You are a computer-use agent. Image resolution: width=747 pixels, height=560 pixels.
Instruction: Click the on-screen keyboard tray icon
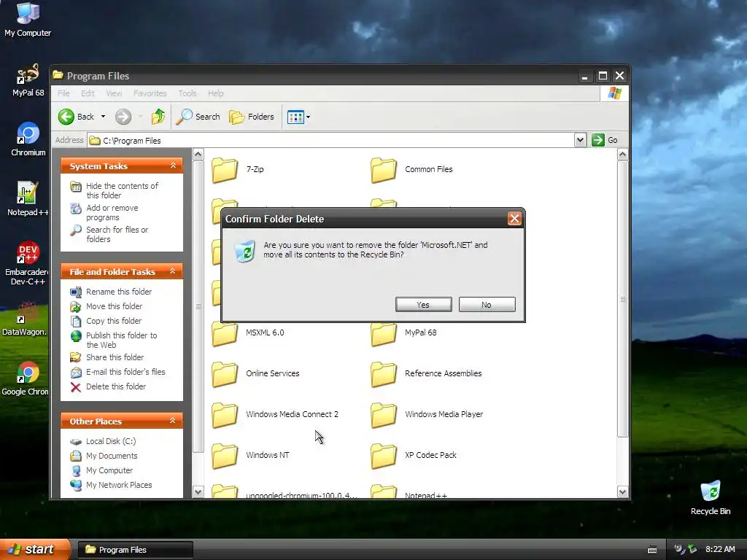(652, 550)
